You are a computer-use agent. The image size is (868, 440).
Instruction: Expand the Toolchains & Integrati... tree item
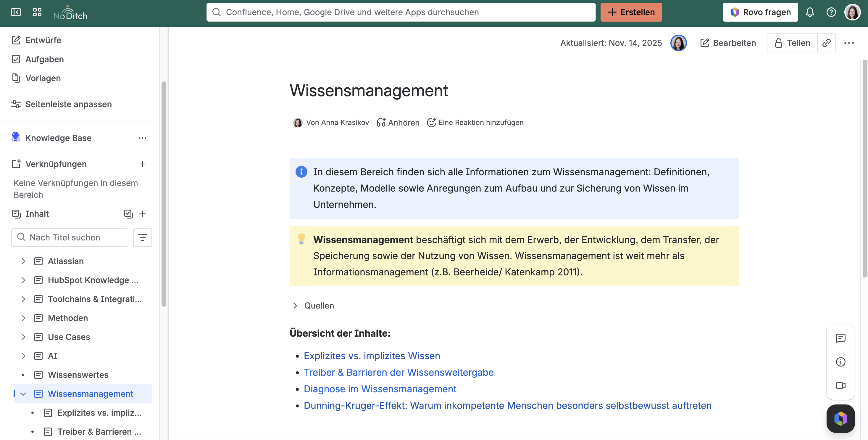point(23,299)
